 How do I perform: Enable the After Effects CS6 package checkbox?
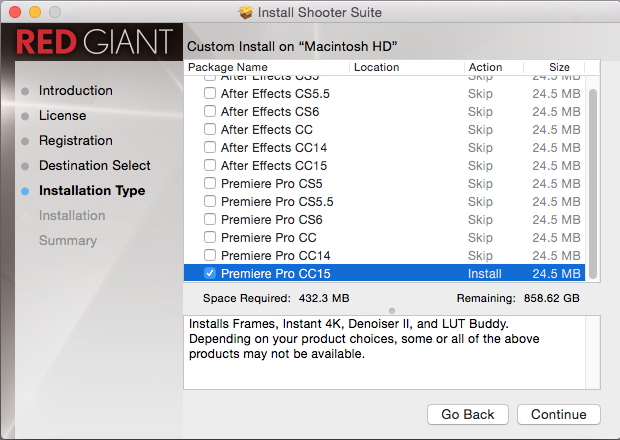pyautogui.click(x=210, y=111)
